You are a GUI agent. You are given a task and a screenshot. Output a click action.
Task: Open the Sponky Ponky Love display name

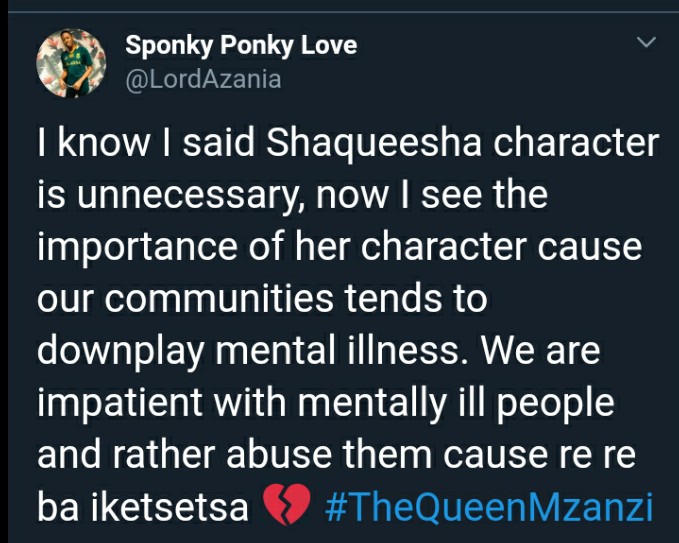[241, 45]
